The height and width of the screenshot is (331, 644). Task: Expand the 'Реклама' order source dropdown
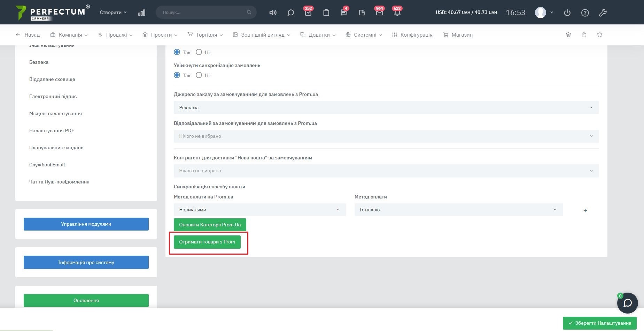click(386, 107)
